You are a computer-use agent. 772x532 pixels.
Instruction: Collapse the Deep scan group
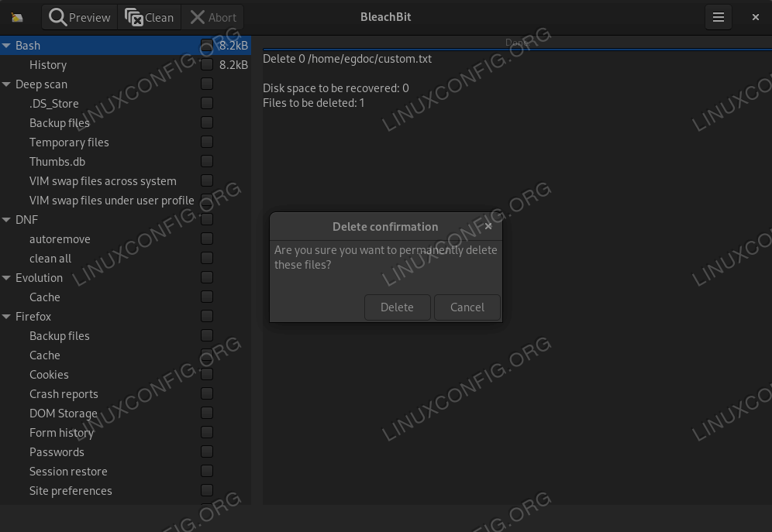click(x=6, y=84)
